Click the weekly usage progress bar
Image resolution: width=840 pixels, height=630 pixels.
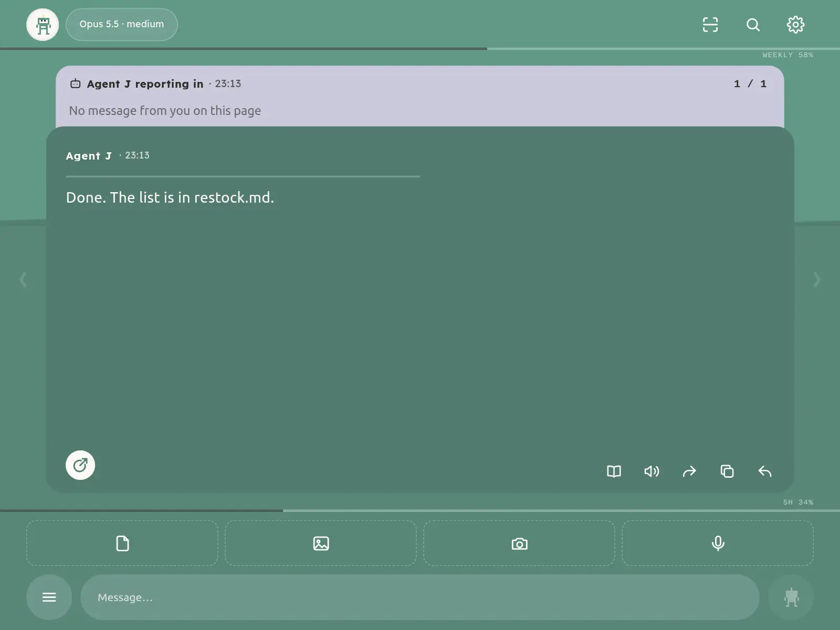pos(420,49)
